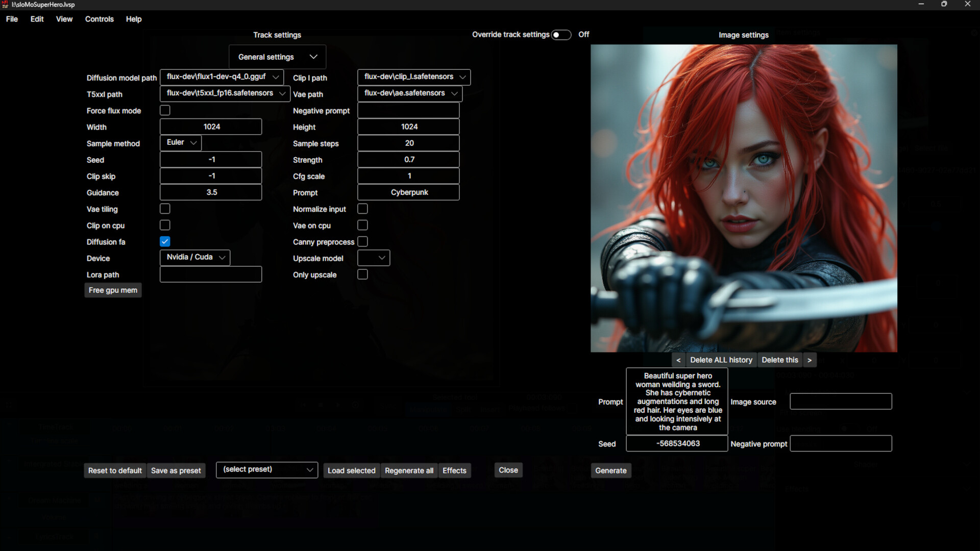Click the Free gpu mem button

pos(113,290)
